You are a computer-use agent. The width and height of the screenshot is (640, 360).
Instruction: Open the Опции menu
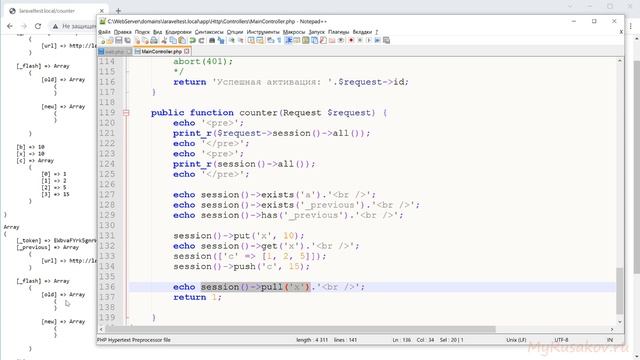tap(235, 32)
